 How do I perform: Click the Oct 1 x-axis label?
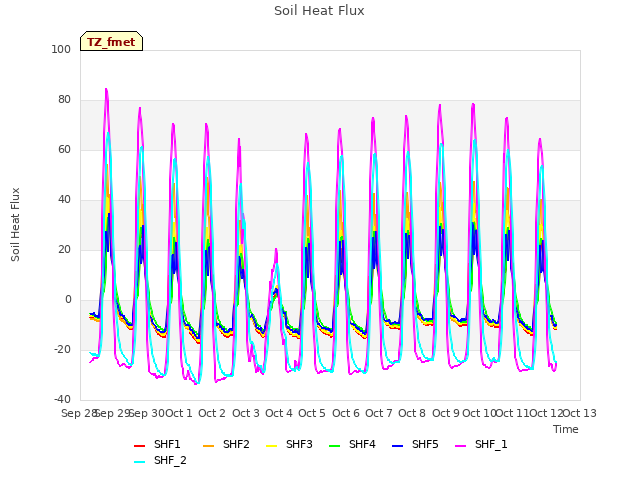point(179,413)
